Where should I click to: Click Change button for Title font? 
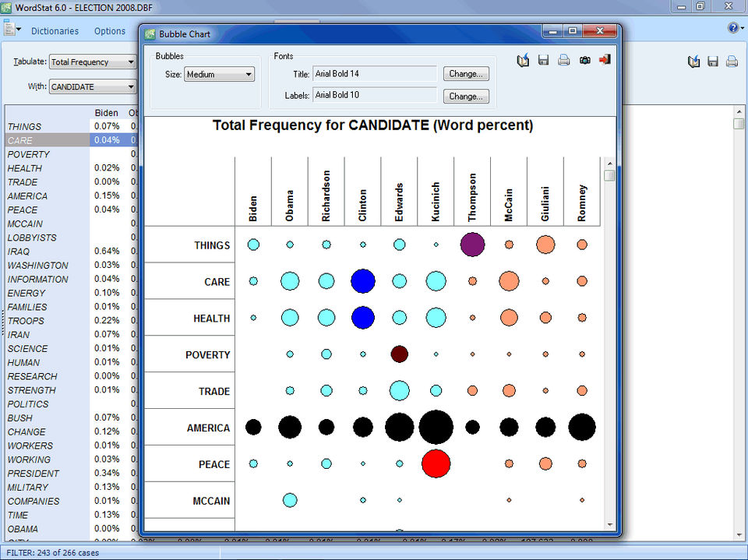coord(466,74)
